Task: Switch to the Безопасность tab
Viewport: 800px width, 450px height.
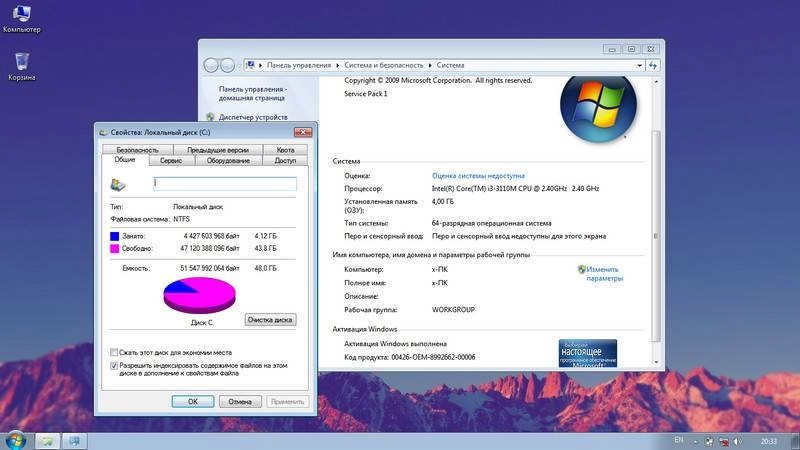Action: (x=137, y=150)
